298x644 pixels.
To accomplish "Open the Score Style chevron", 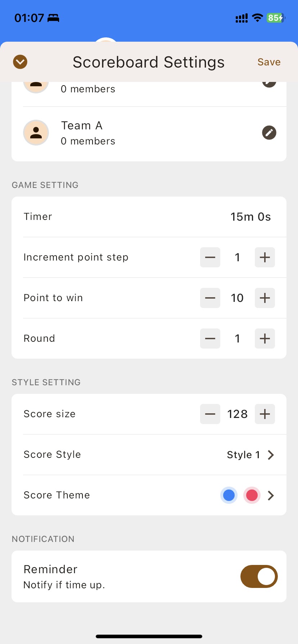I will coord(271,455).
